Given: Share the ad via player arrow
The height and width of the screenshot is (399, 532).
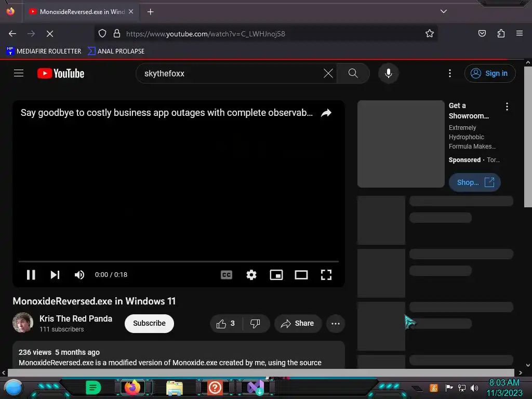Looking at the screenshot, I should coord(326,113).
